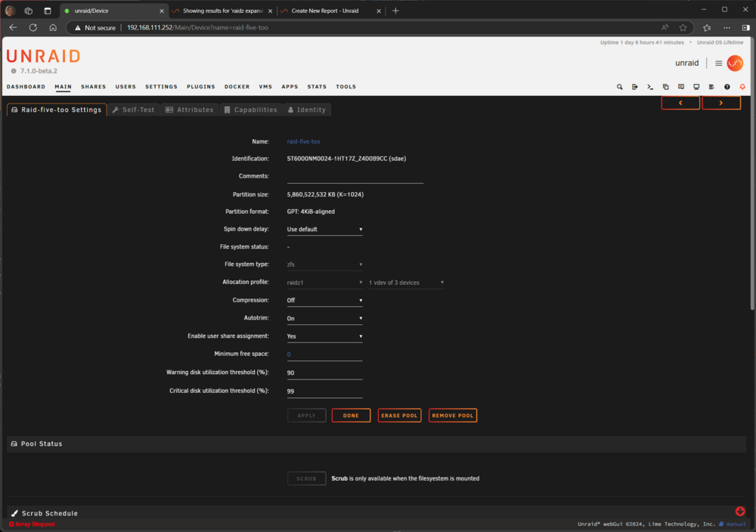
Task: Click the SCRUB button
Action: tap(306, 478)
